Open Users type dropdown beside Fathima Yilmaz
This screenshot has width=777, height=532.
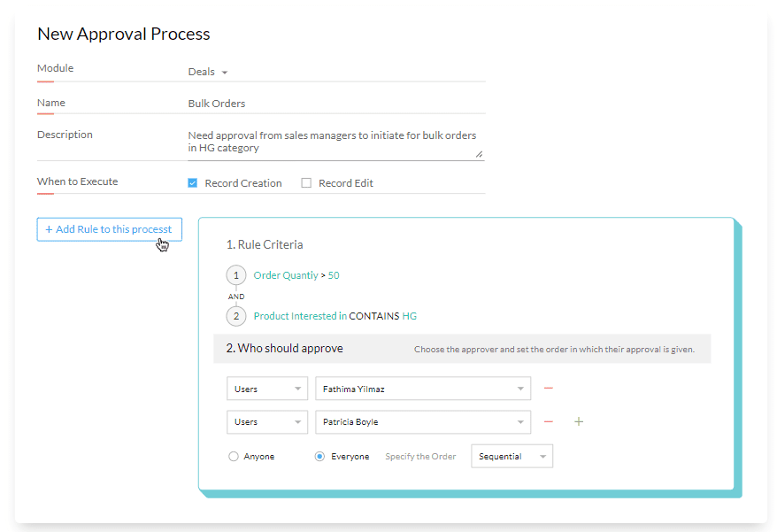pyautogui.click(x=267, y=389)
